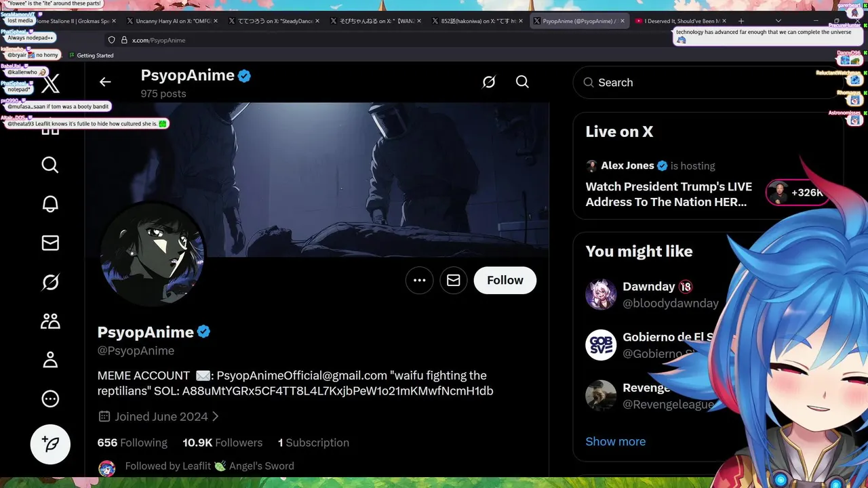This screenshot has width=868, height=488.
Task: Open a new browser tab
Action: 741,21
